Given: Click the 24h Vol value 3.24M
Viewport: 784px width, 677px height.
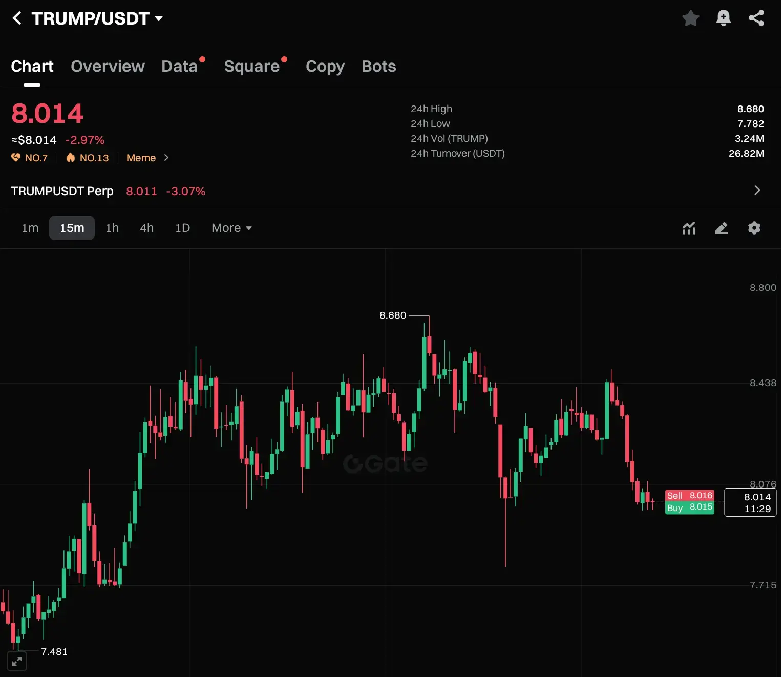Looking at the screenshot, I should [x=750, y=139].
